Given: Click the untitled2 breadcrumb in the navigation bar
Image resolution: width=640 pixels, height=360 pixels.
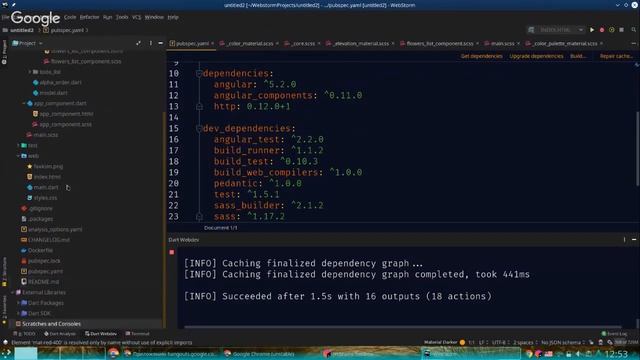Looking at the screenshot, I should (x=22, y=30).
